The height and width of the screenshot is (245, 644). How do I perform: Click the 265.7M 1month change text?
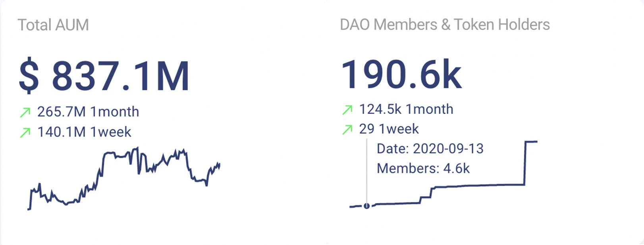[88, 112]
